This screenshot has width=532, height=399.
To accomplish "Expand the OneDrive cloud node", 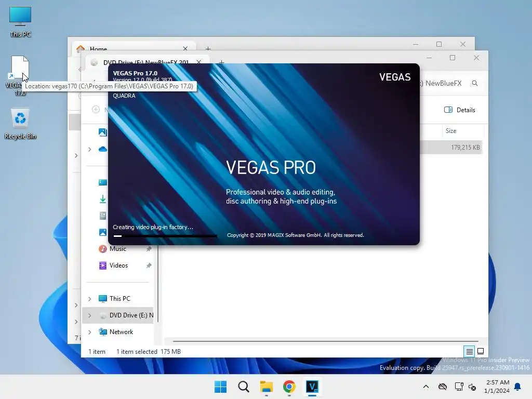I will click(89, 149).
